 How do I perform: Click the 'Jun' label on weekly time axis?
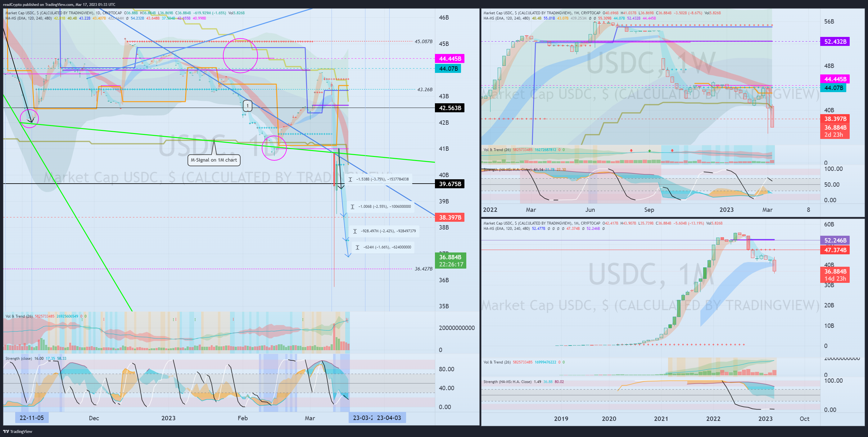[590, 210]
